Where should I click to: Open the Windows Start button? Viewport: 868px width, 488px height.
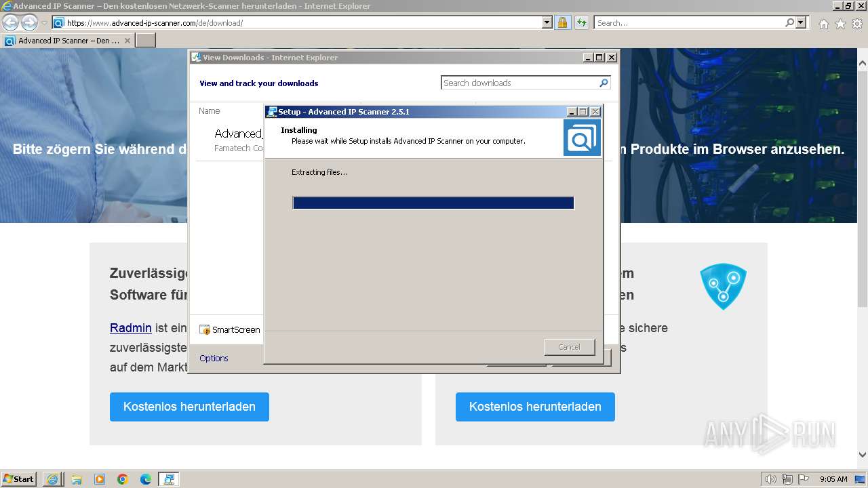tap(18, 479)
